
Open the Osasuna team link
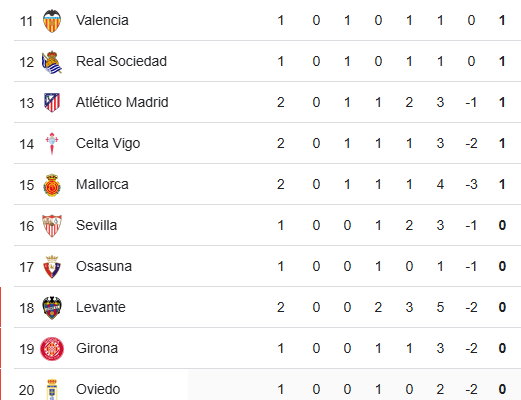click(104, 266)
